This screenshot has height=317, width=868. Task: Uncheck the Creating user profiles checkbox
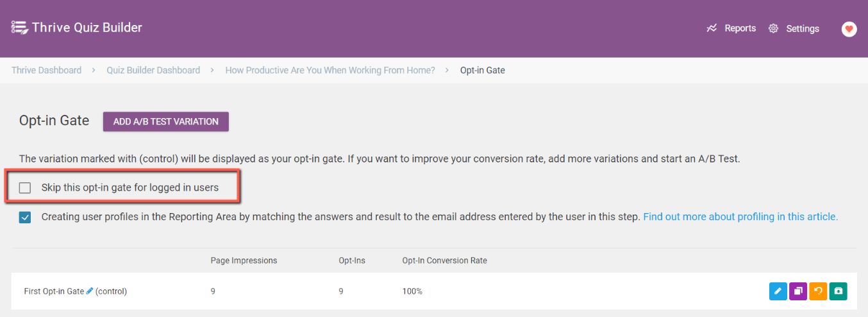tap(25, 218)
